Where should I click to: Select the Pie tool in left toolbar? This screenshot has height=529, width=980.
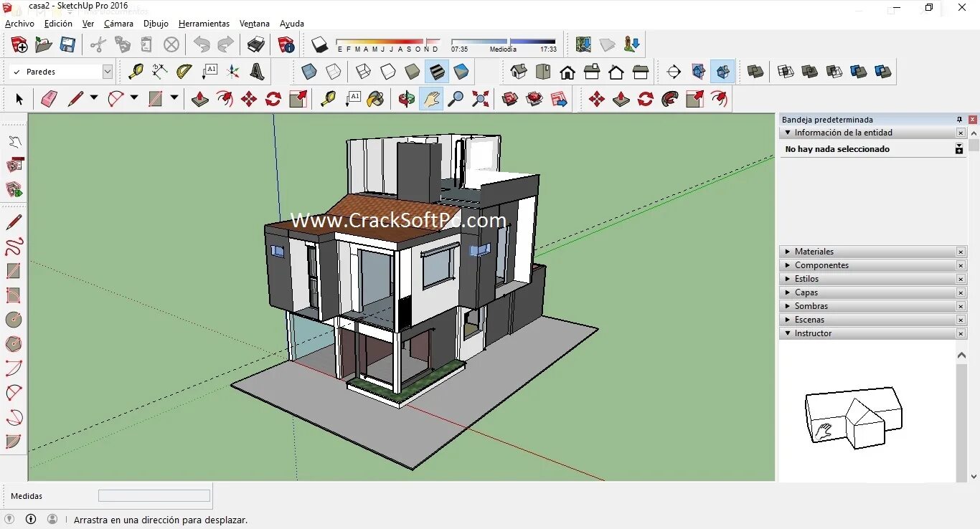pyautogui.click(x=14, y=442)
